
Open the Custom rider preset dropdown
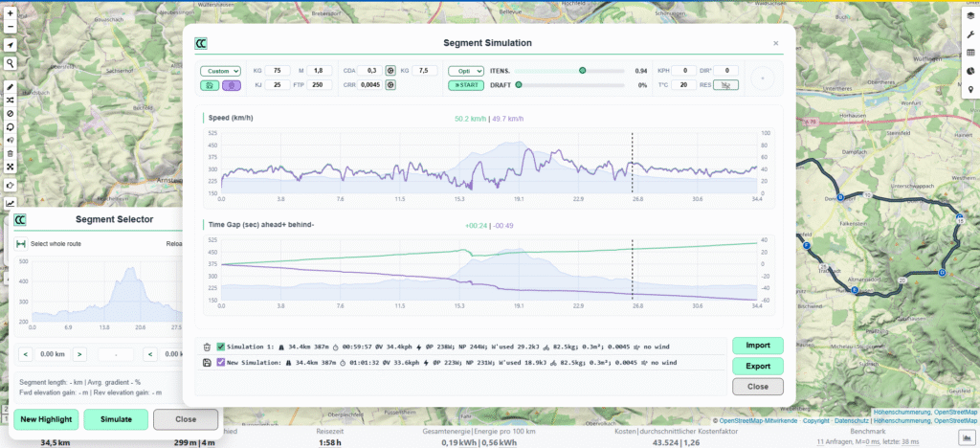(x=220, y=71)
